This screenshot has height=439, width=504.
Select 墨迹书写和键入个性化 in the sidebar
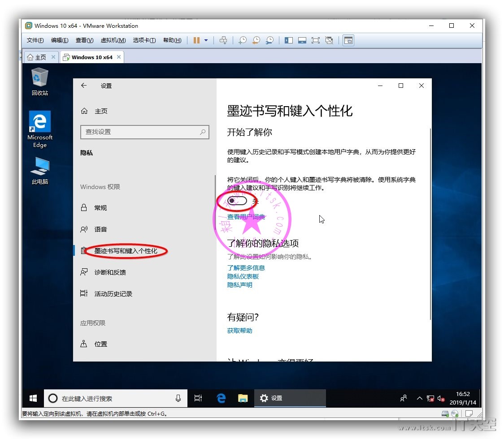126,251
